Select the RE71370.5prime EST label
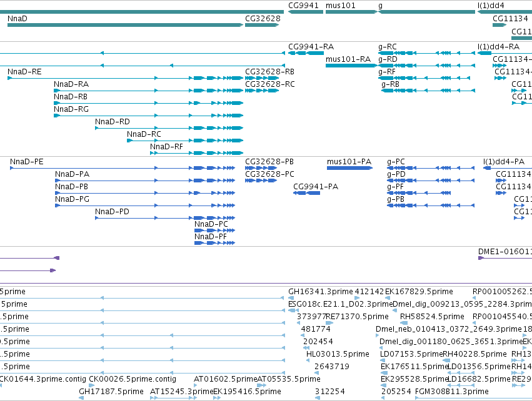Image resolution: width=532 pixels, height=401 pixels. tap(357, 317)
